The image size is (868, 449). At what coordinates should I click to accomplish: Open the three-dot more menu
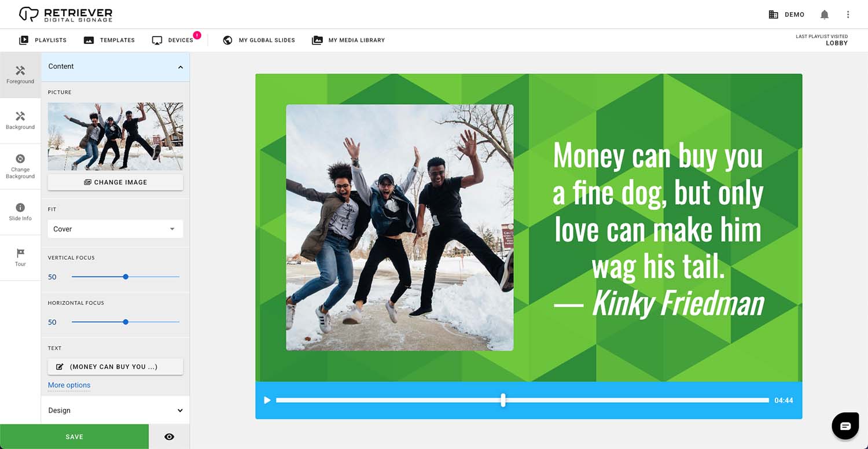[848, 14]
